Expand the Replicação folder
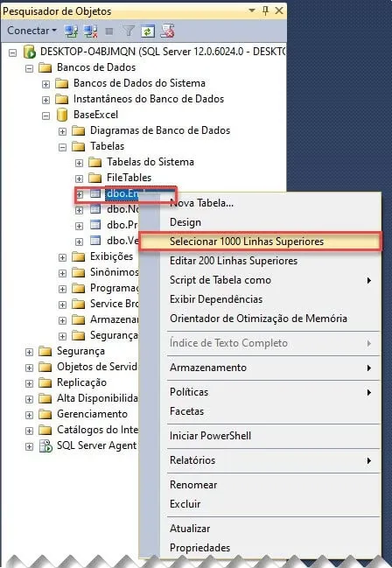Image resolution: width=392 pixels, height=568 pixels. pos(30,383)
